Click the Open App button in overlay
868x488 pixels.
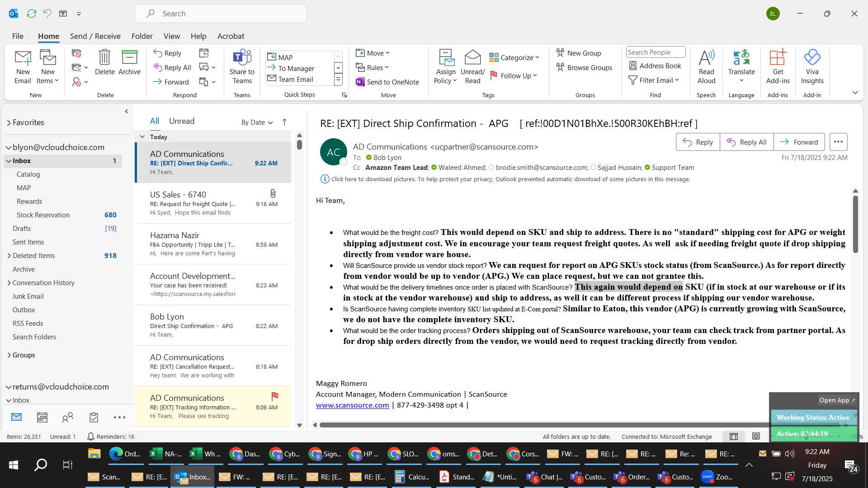837,400
